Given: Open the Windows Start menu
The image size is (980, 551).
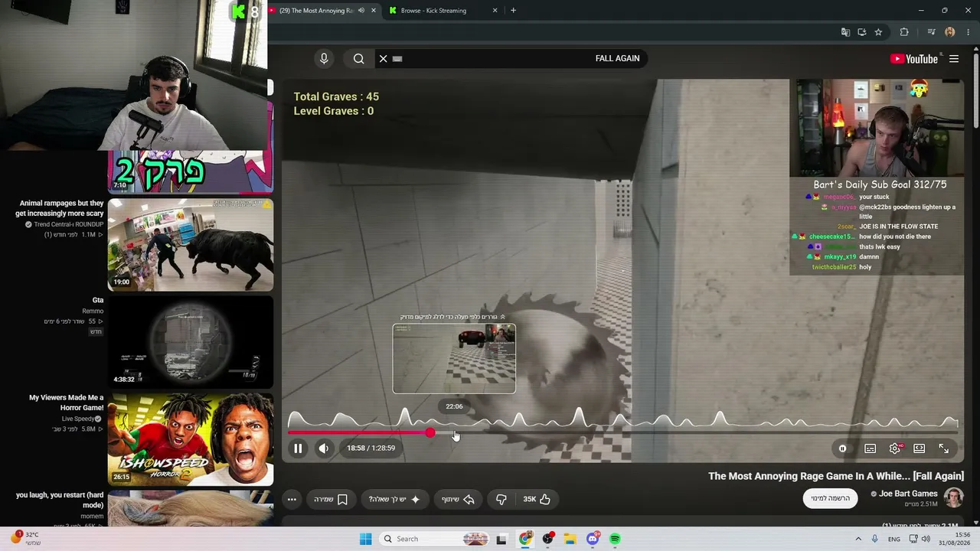Looking at the screenshot, I should click(365, 539).
